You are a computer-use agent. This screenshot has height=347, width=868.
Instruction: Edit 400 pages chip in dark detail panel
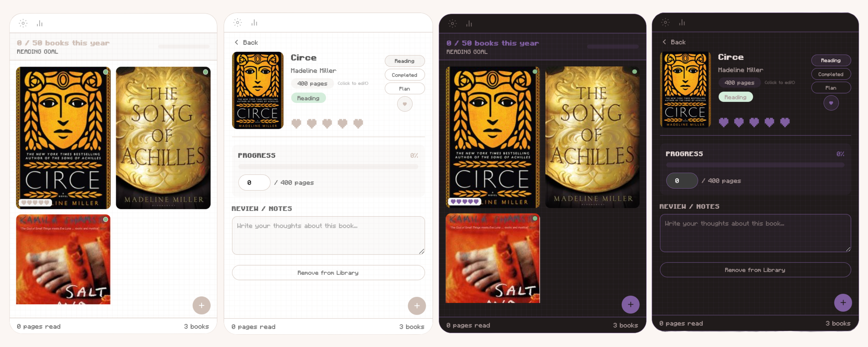click(x=740, y=82)
